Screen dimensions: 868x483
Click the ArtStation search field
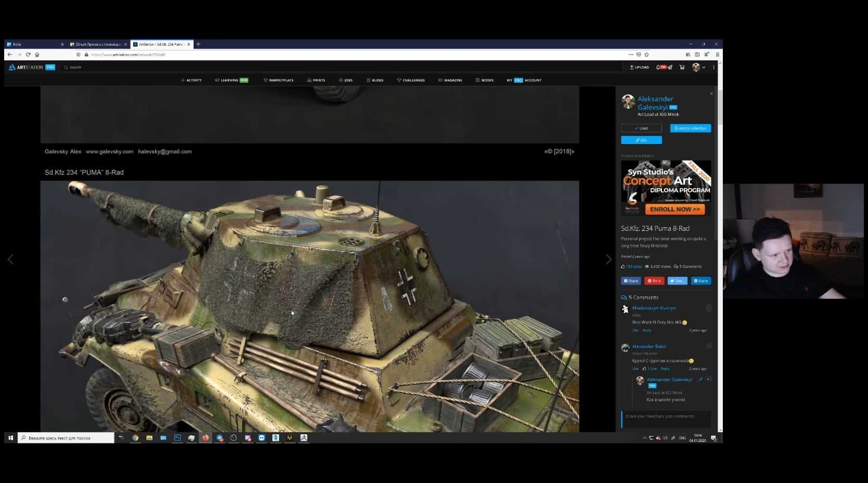pyautogui.click(x=341, y=67)
